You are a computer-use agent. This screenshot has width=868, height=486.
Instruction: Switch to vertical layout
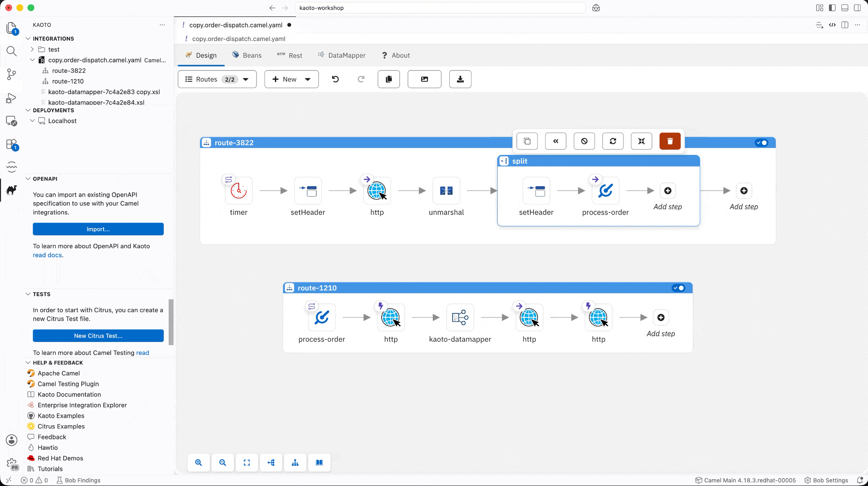(295, 463)
